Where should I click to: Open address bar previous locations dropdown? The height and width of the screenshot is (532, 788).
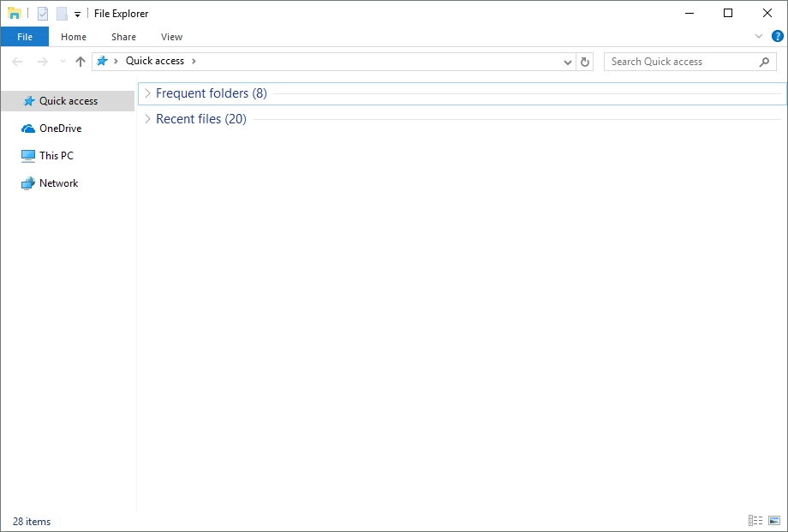[x=568, y=62]
